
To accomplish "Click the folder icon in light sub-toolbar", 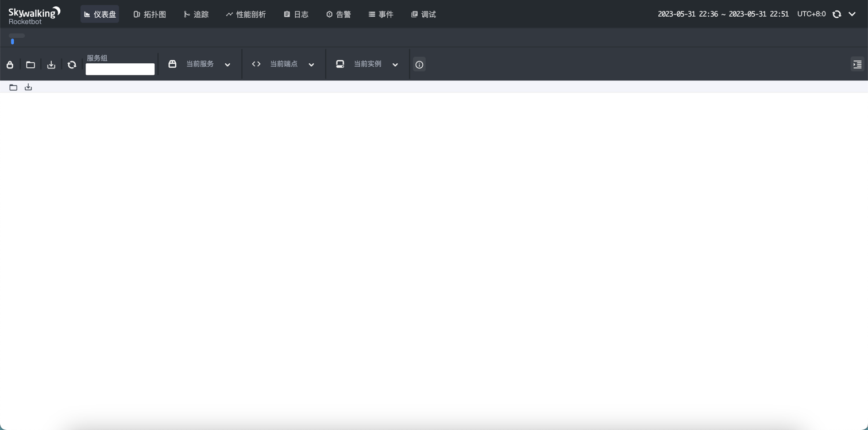I will click(13, 87).
